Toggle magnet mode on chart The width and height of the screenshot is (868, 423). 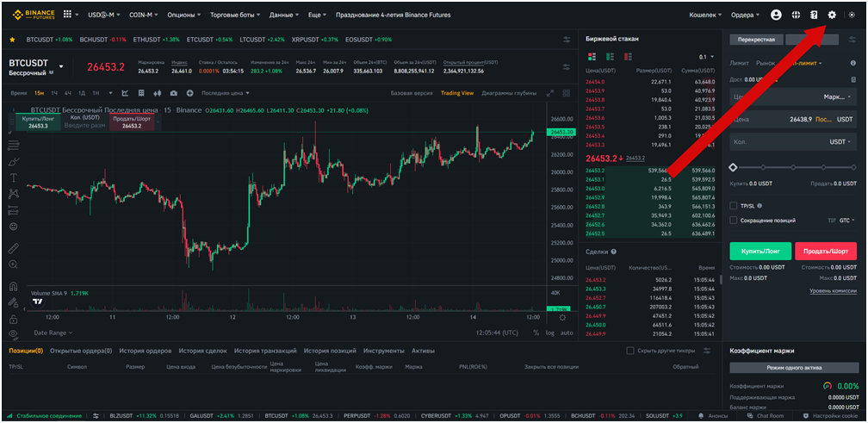[13, 286]
